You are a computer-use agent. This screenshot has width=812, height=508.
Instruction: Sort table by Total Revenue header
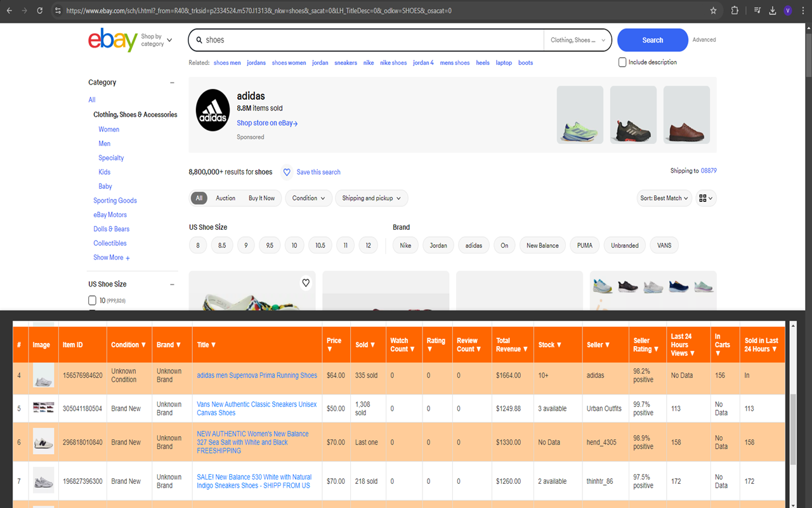513,345
